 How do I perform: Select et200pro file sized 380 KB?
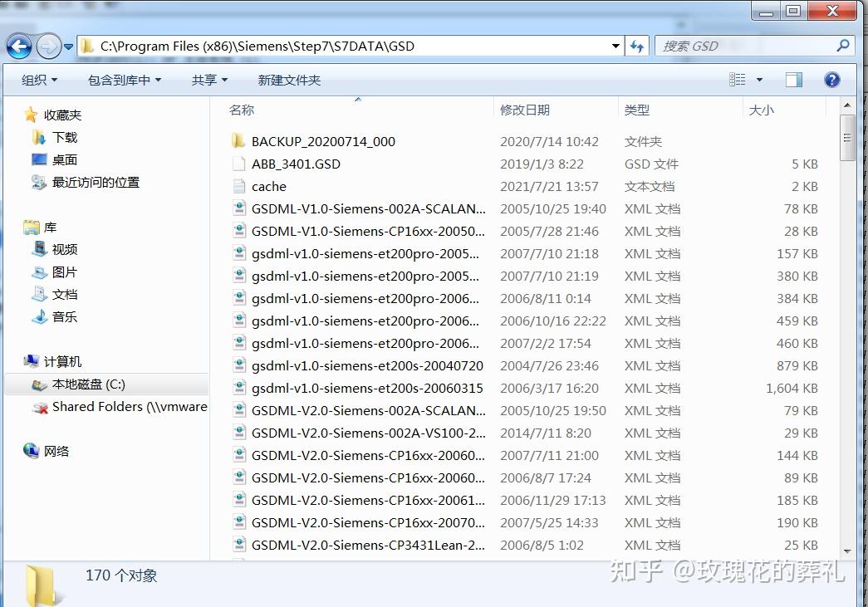(365, 277)
